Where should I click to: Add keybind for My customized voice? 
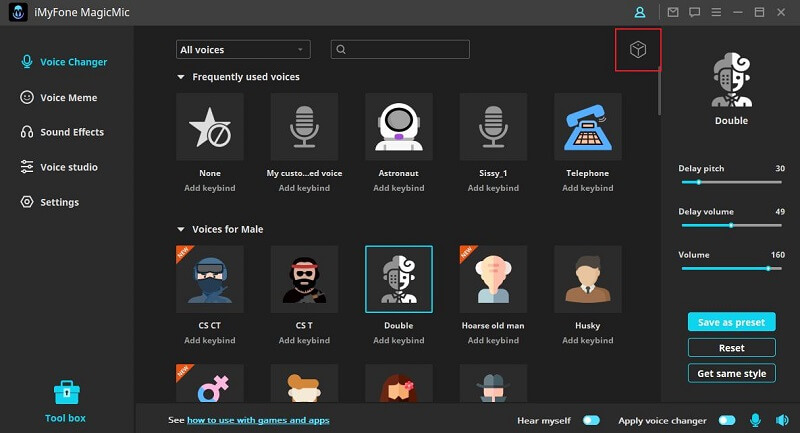click(304, 188)
